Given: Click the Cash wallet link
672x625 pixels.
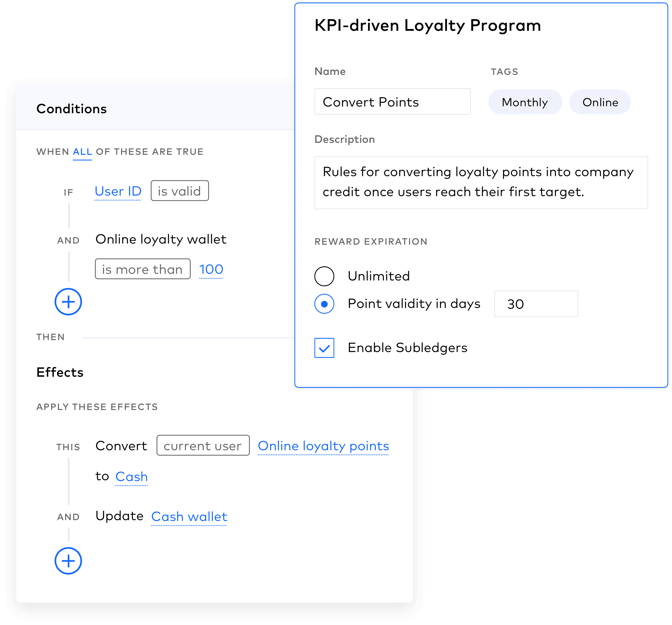Looking at the screenshot, I should [x=189, y=517].
